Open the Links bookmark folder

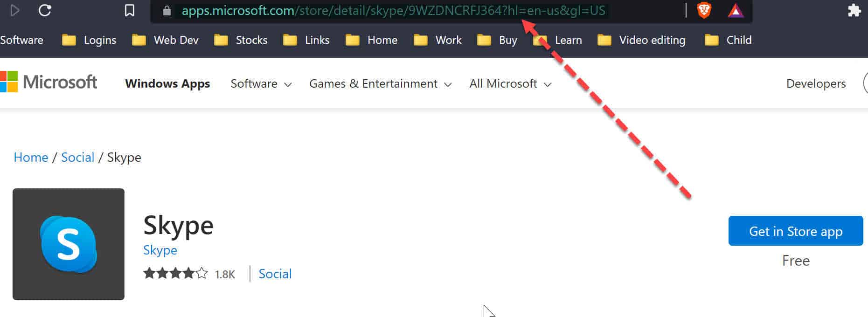(x=306, y=40)
